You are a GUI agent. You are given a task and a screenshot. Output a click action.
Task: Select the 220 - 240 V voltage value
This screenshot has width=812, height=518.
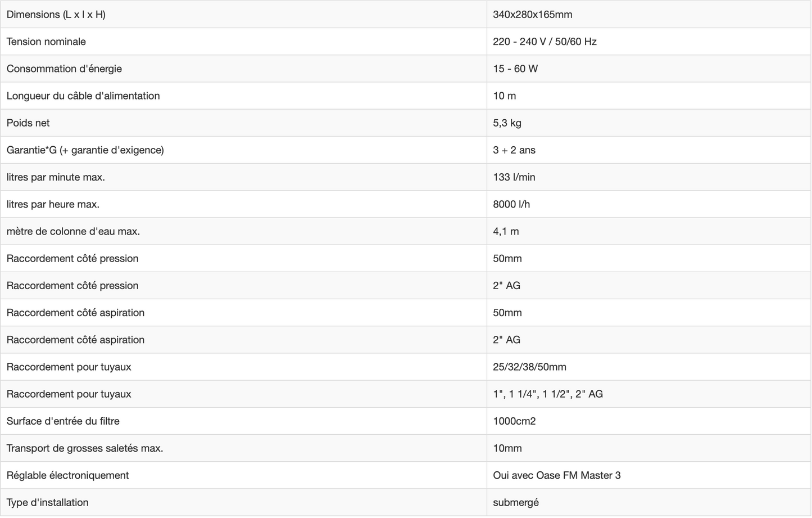point(545,42)
